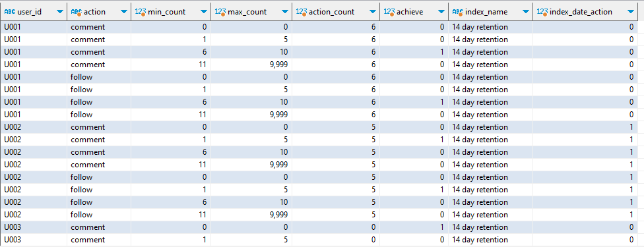The height and width of the screenshot is (247, 644).
Task: Select max_count 5 in U003 comment row
Action: (x=286, y=240)
